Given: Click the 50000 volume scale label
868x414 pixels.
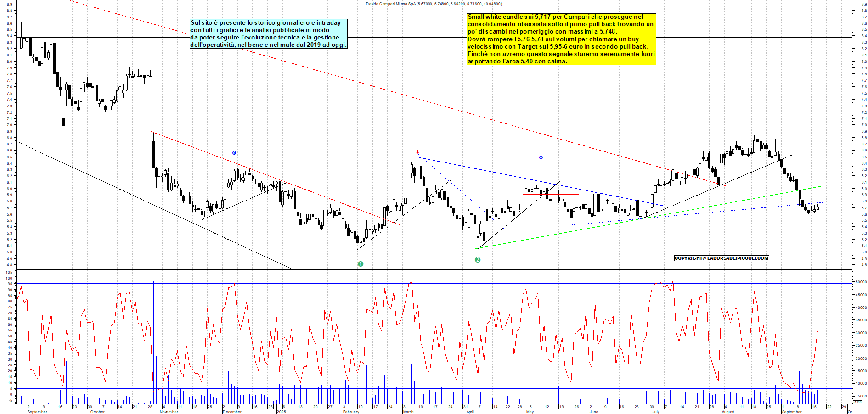Looking at the screenshot, I should click(x=861, y=282).
